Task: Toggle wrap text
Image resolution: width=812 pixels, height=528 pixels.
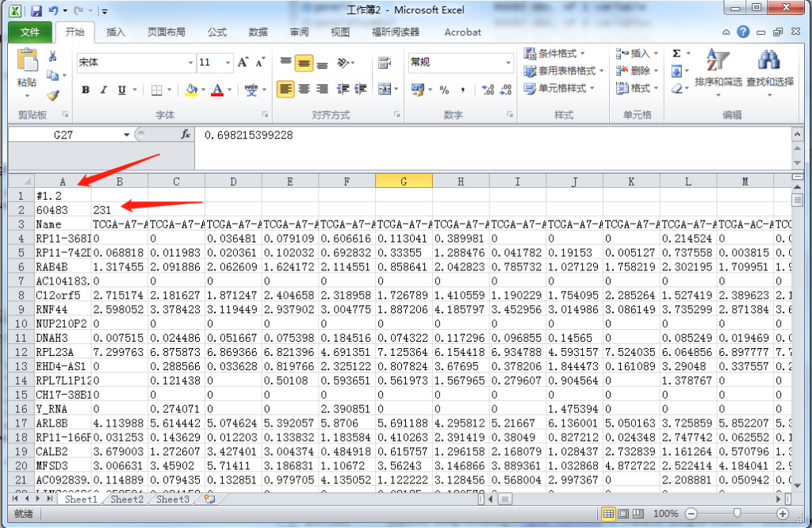Action: click(385, 63)
